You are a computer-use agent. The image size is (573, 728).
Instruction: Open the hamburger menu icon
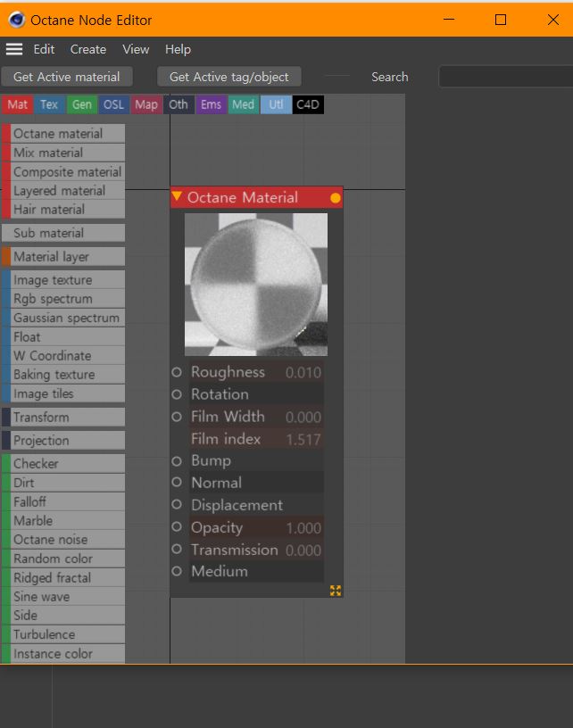(x=14, y=49)
